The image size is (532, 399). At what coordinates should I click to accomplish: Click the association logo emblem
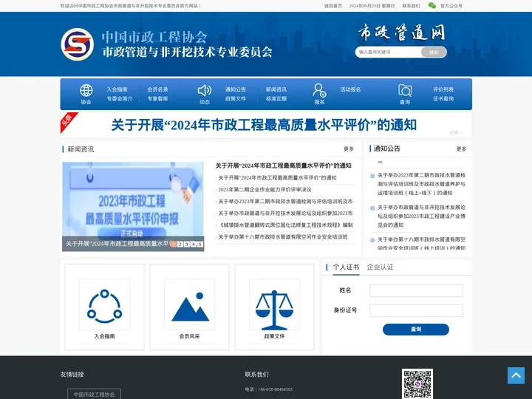click(78, 44)
